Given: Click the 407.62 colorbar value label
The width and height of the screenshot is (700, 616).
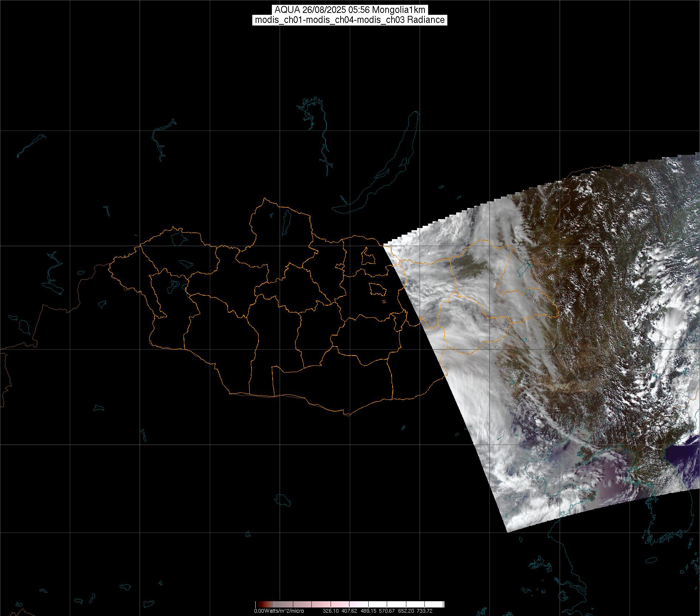Looking at the screenshot, I should pos(350,611).
